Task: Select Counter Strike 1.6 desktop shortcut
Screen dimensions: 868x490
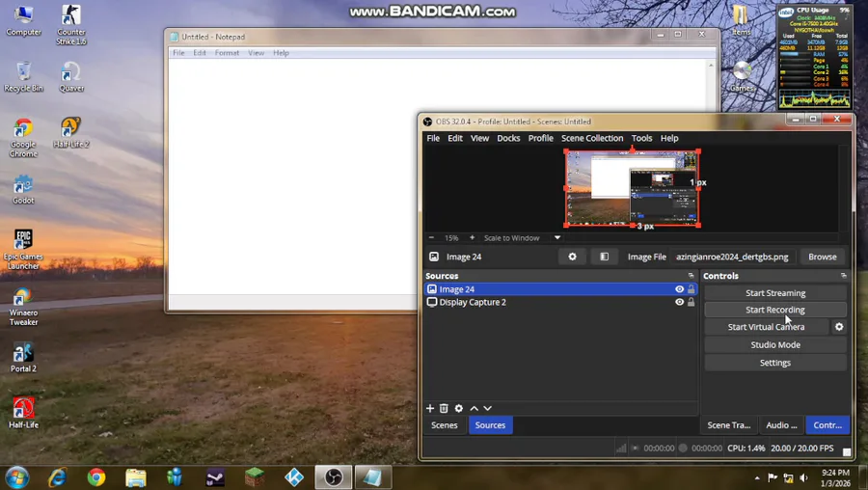Action: coord(70,25)
